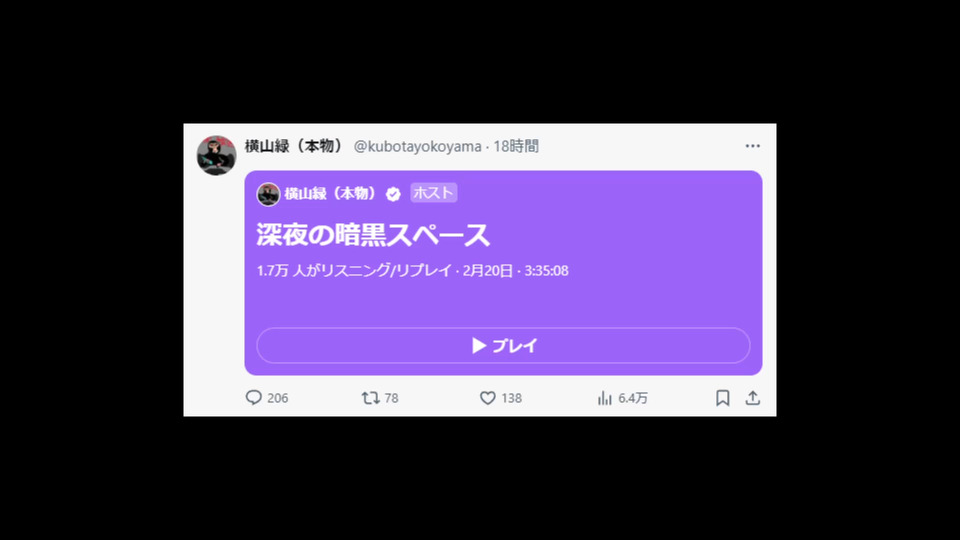Click the host name in the purple card
This screenshot has height=540, width=960.
(x=331, y=193)
